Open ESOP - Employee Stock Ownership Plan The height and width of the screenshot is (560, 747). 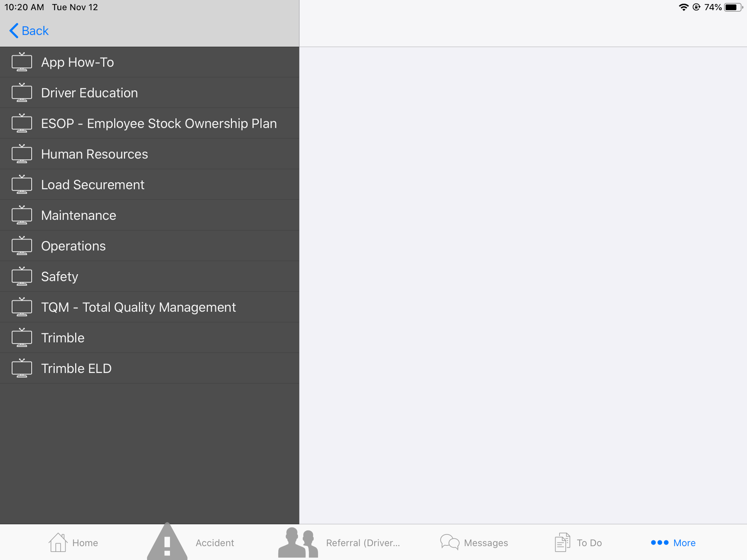(x=150, y=123)
